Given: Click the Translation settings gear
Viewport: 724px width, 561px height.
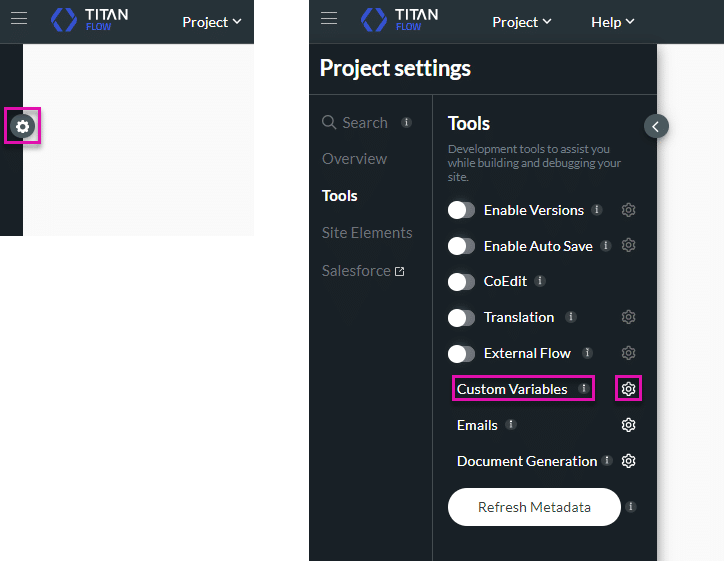Looking at the screenshot, I should [628, 317].
